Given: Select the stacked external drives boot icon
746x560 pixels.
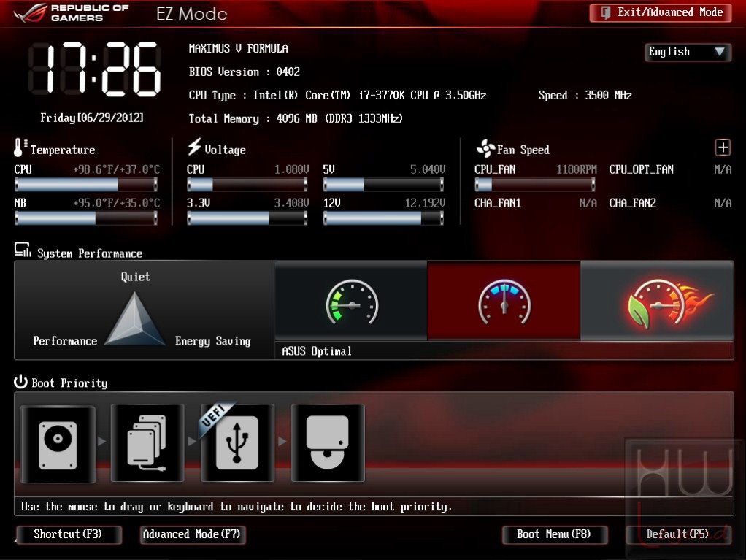Looking at the screenshot, I should pos(147,443).
